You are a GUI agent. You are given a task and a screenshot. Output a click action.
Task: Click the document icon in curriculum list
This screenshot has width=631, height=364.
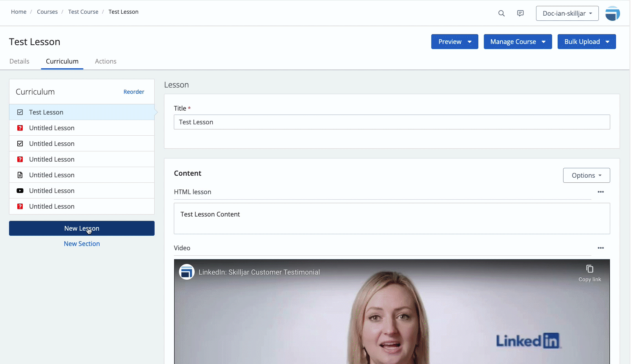click(20, 175)
